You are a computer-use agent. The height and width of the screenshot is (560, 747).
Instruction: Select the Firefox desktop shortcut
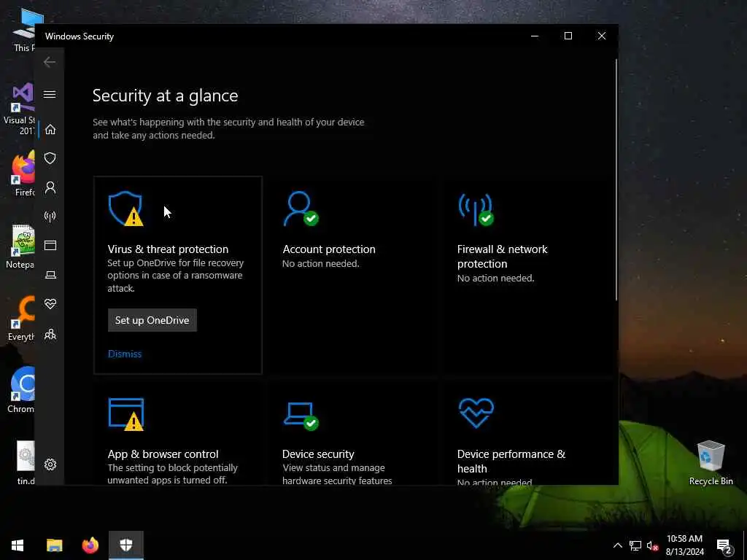[x=24, y=174]
